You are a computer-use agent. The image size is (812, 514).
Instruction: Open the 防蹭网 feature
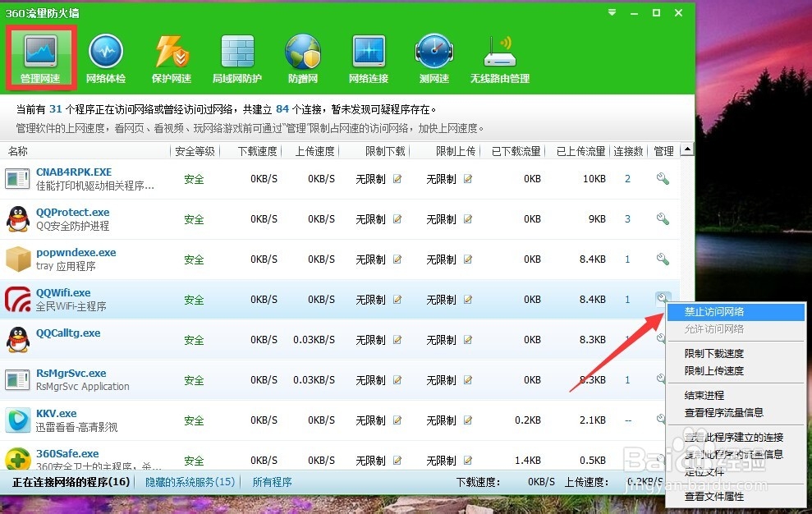(302, 56)
